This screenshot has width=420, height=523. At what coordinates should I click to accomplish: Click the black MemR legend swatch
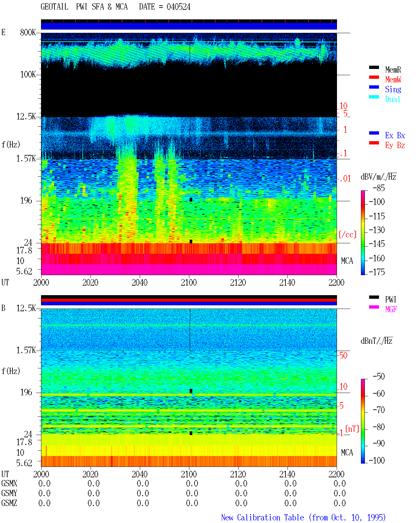click(x=374, y=68)
